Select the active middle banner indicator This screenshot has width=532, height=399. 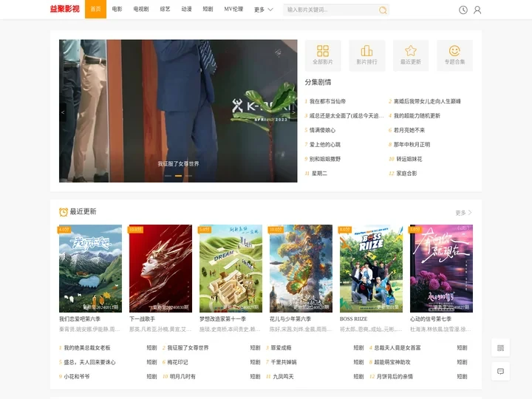coord(178,176)
